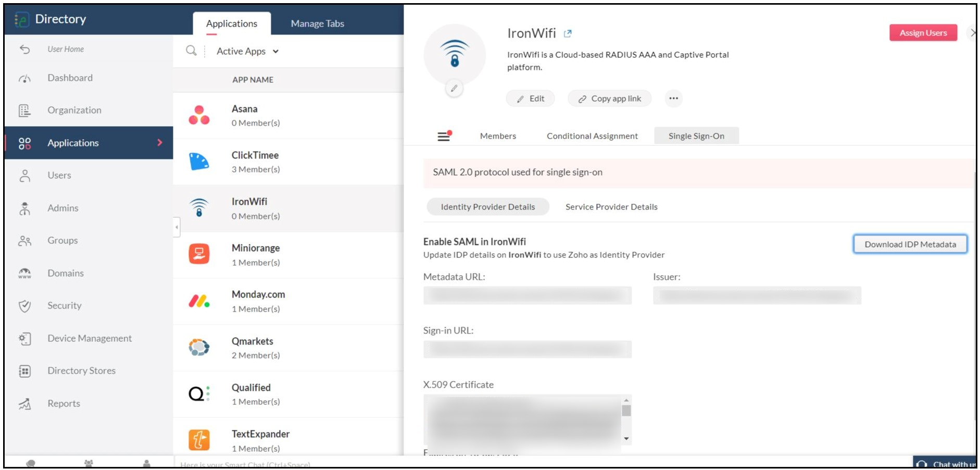Open the Active Apps dropdown
Viewport: 980px width, 470px height.
point(248,51)
